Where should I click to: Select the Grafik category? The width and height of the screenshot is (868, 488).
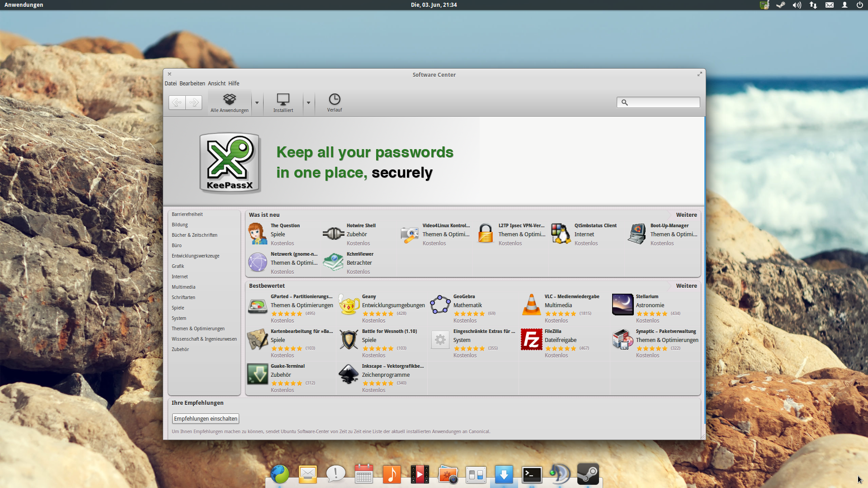click(178, 266)
